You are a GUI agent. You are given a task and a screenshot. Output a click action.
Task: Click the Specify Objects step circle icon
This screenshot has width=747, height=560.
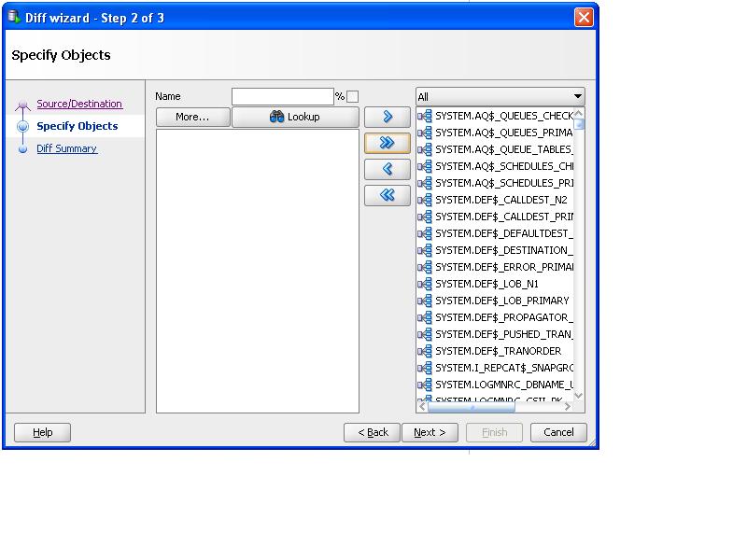tap(22, 126)
